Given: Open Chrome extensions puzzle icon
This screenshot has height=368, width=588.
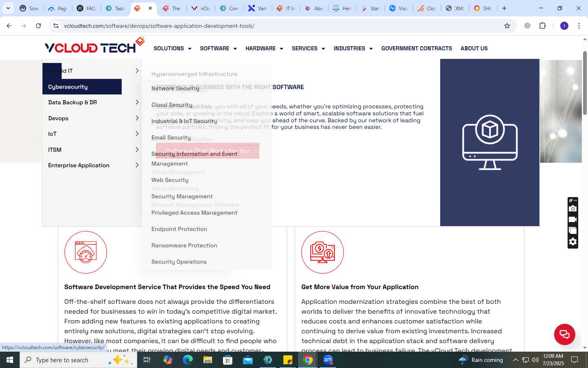Looking at the screenshot, I should tap(542, 26).
